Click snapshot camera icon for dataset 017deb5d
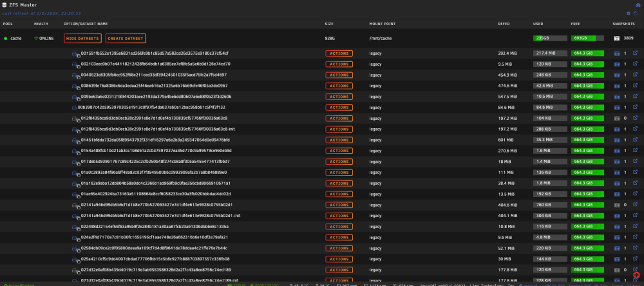This screenshot has height=286, width=644. (616, 162)
